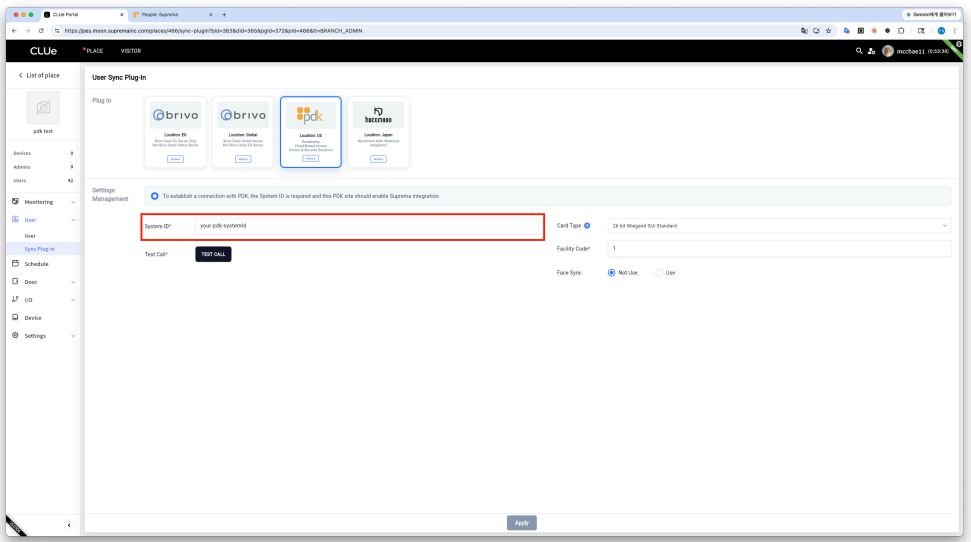Select the pdk Location US plug-in card
Screen dimensions: 971x542
pyautogui.click(x=311, y=132)
